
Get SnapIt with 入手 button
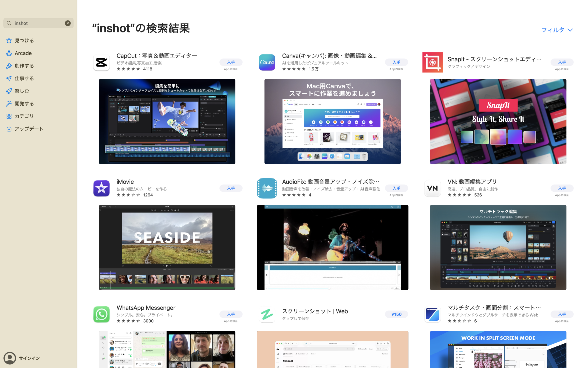562,62
